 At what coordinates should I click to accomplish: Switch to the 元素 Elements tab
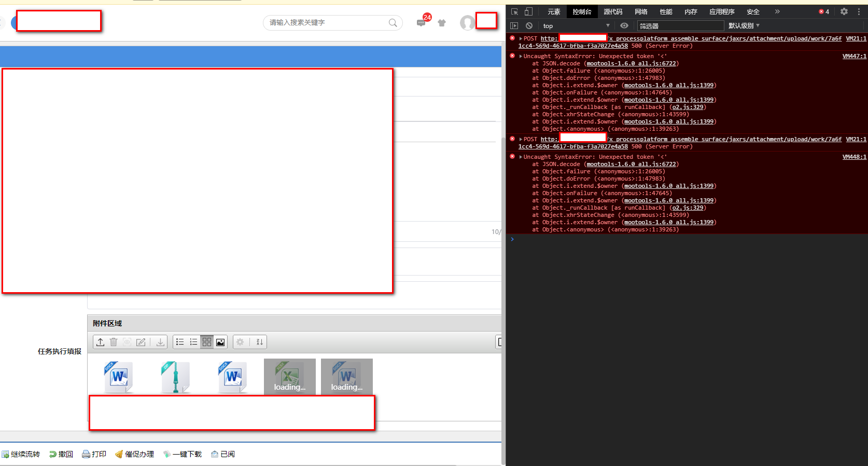pos(554,11)
